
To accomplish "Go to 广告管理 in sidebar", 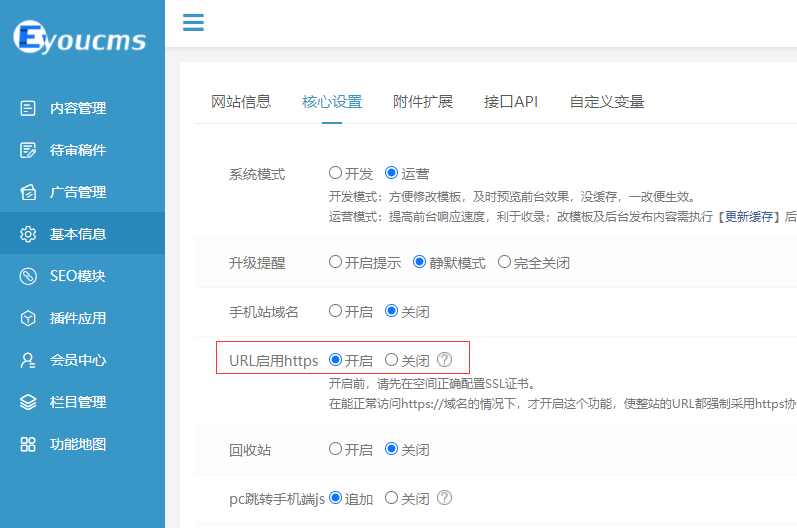I will point(77,192).
